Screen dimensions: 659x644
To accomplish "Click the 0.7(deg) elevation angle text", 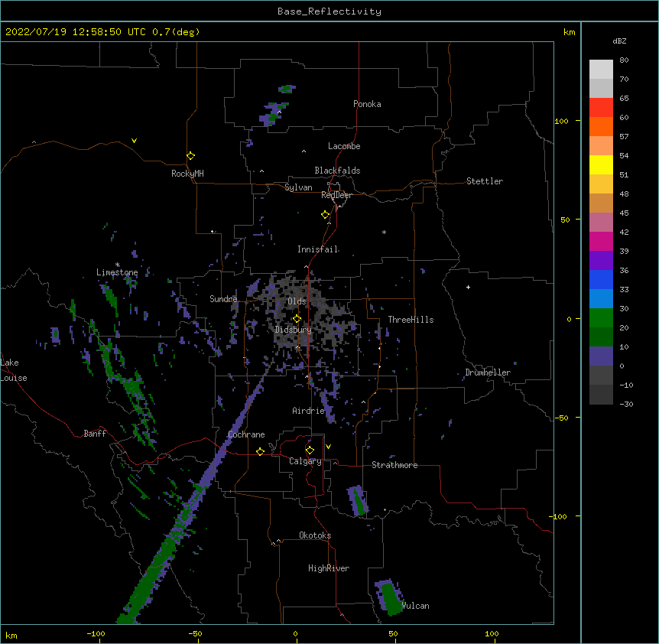I will tap(176, 32).
